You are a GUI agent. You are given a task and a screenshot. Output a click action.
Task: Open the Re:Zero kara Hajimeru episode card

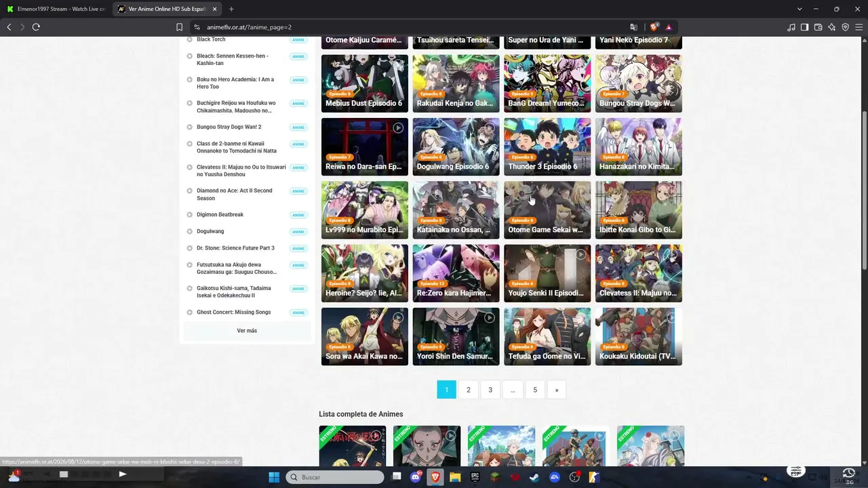pos(456,273)
